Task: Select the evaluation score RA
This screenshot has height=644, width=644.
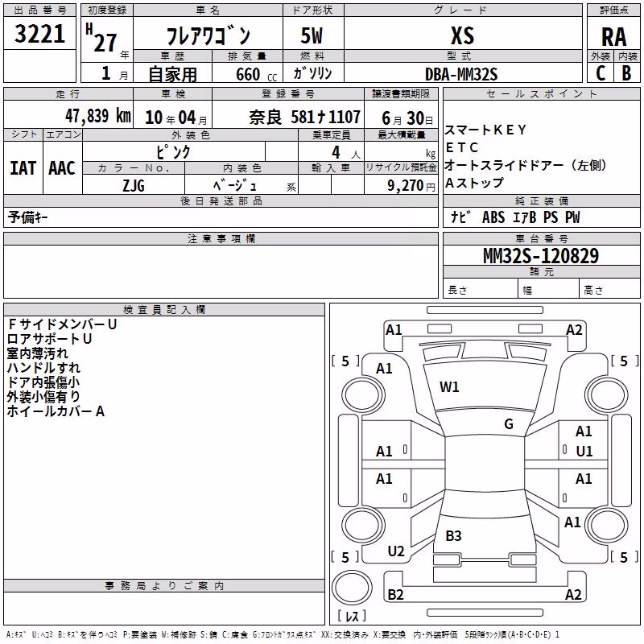Action: point(613,37)
